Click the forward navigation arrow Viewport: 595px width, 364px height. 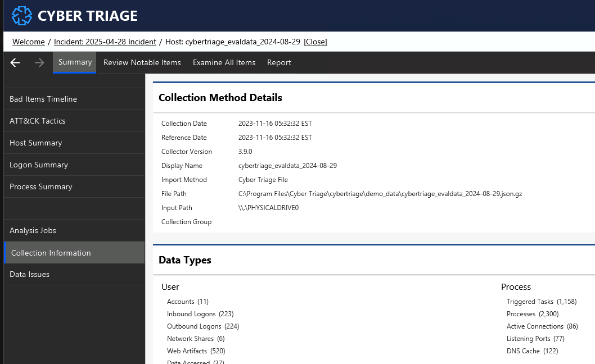point(38,62)
